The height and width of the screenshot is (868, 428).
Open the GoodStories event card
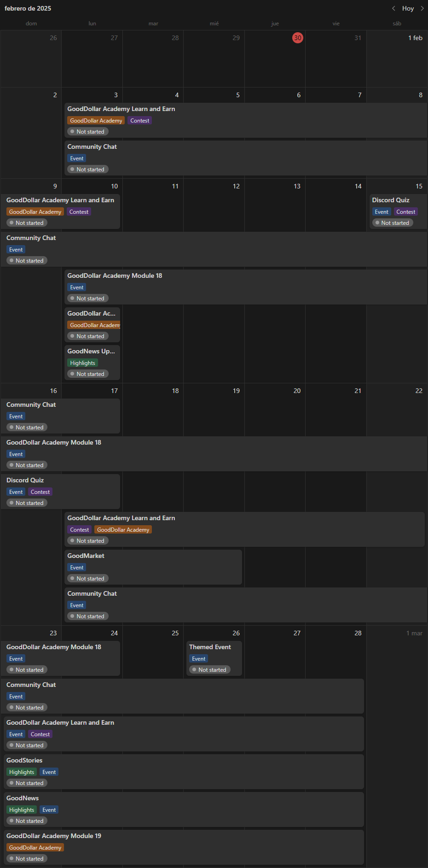pyautogui.click(x=184, y=772)
